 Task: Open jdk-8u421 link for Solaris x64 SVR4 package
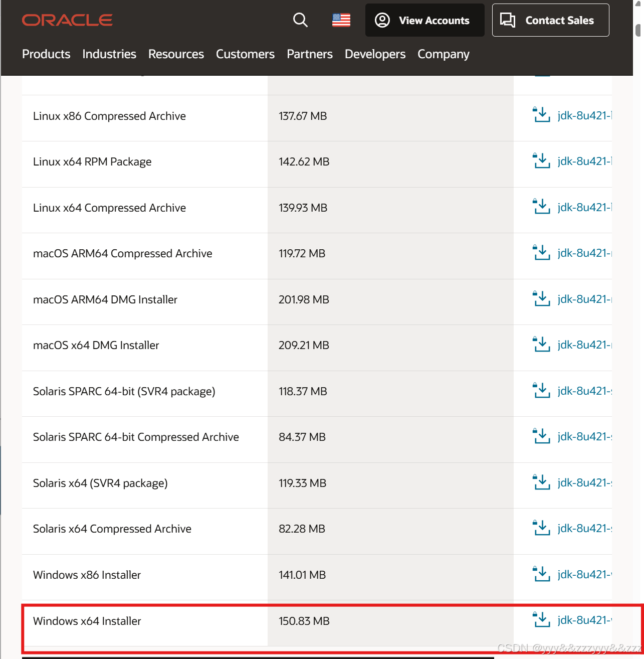(585, 482)
